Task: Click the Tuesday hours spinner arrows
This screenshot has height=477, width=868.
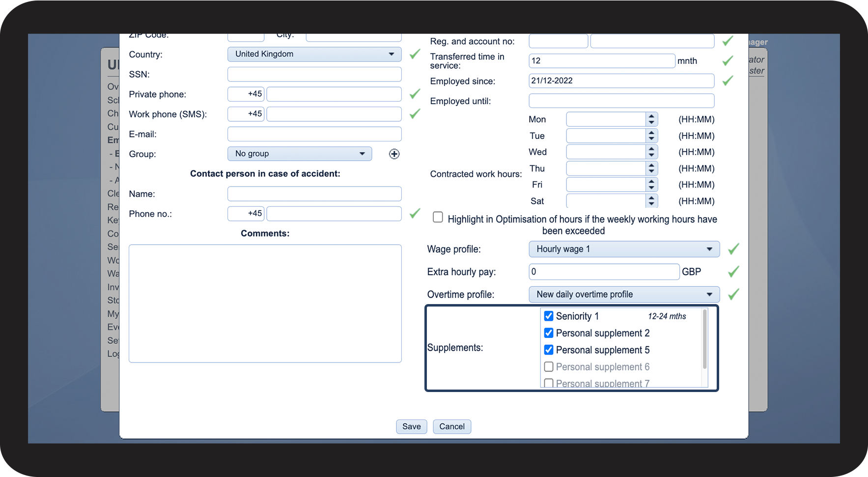Action: tap(651, 136)
